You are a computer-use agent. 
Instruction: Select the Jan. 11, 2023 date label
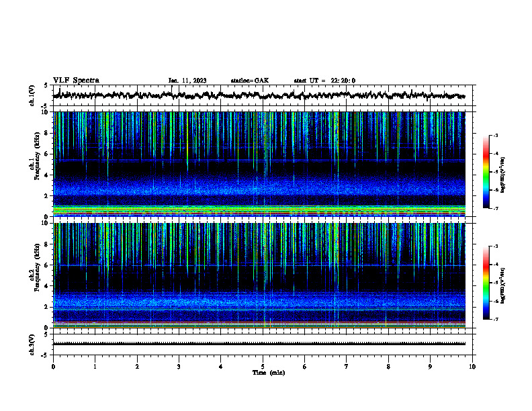tap(187, 81)
